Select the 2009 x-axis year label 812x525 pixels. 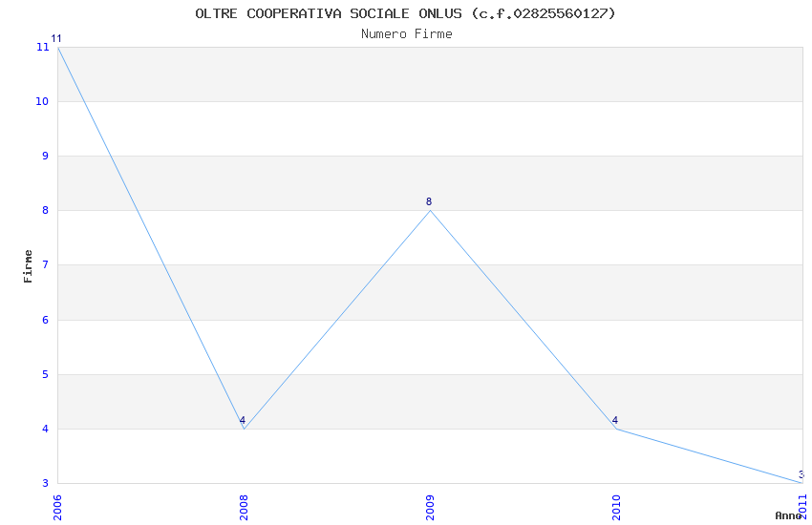pyautogui.click(x=430, y=508)
